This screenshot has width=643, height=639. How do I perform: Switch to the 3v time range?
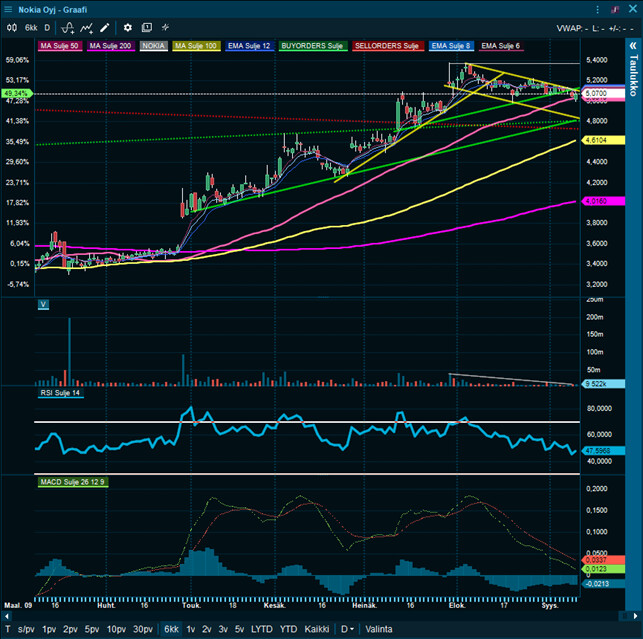click(x=223, y=629)
